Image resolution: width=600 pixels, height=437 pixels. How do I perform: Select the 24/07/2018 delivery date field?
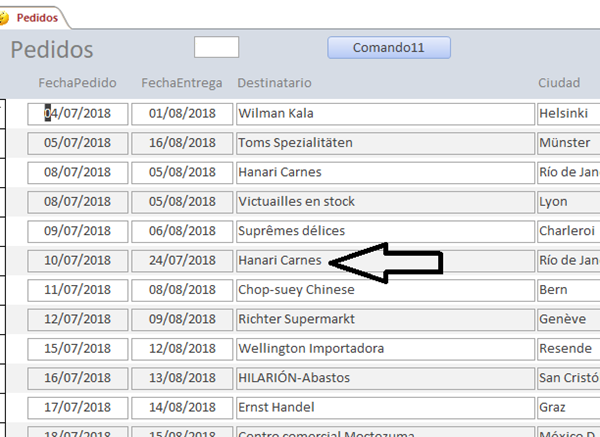click(182, 261)
